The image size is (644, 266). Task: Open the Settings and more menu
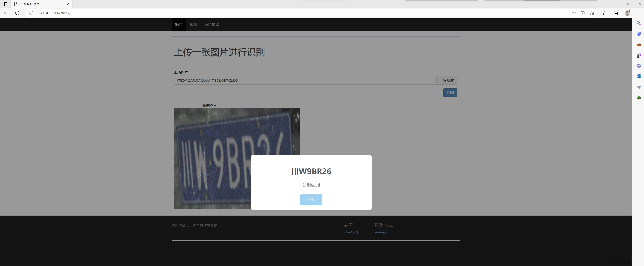tap(639, 13)
